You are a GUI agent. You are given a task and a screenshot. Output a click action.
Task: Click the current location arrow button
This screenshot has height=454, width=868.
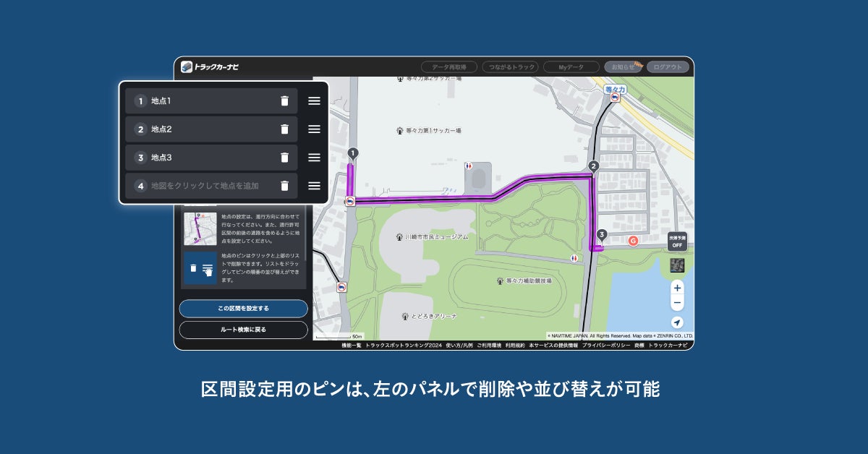point(677,322)
